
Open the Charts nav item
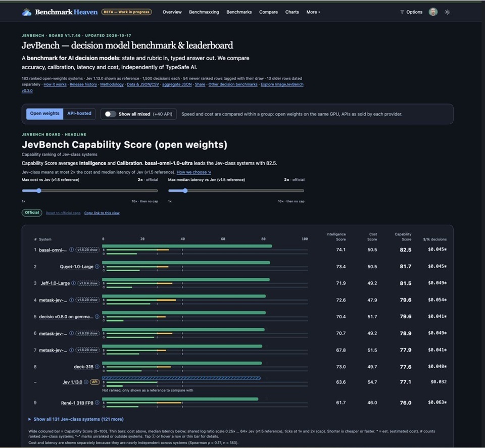pos(292,12)
